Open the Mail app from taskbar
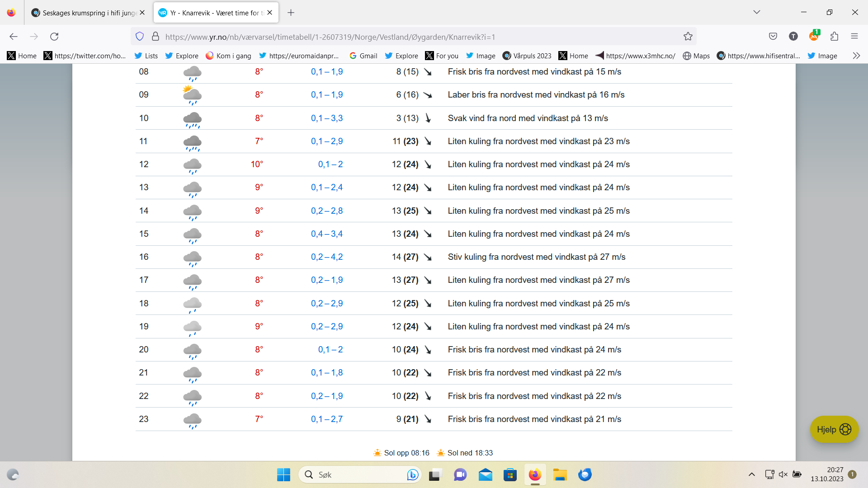The width and height of the screenshot is (868, 488). (485, 474)
